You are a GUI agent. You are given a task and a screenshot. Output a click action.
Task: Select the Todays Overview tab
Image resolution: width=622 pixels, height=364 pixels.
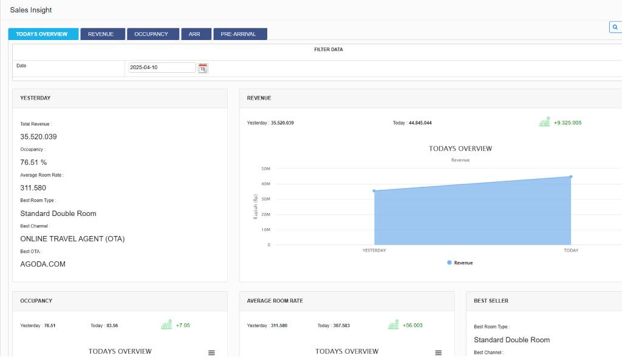pyautogui.click(x=43, y=34)
